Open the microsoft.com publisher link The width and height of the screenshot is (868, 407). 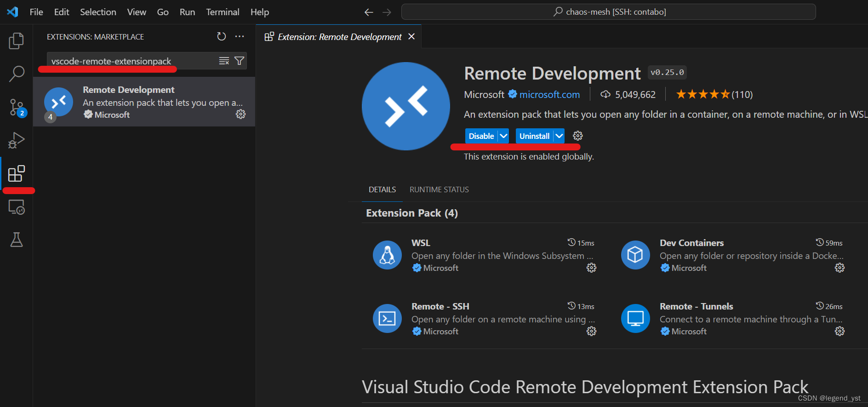(549, 95)
